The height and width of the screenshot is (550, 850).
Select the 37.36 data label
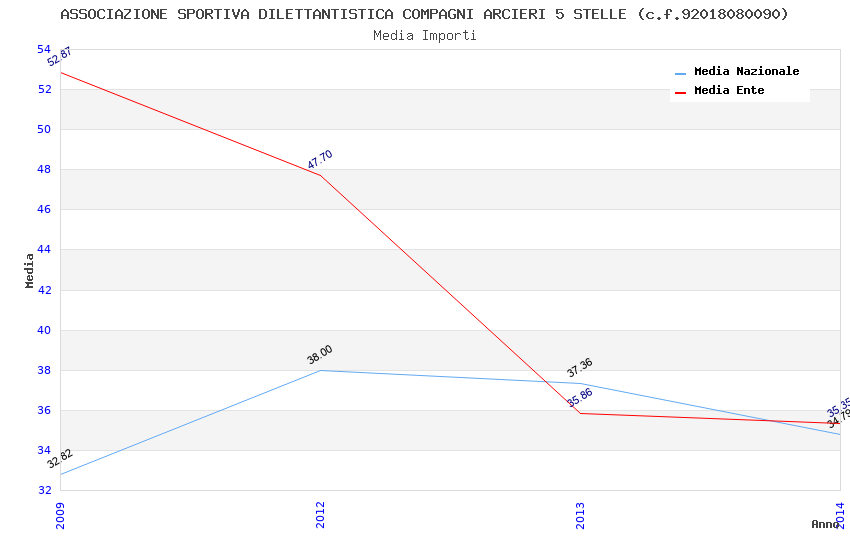click(580, 368)
